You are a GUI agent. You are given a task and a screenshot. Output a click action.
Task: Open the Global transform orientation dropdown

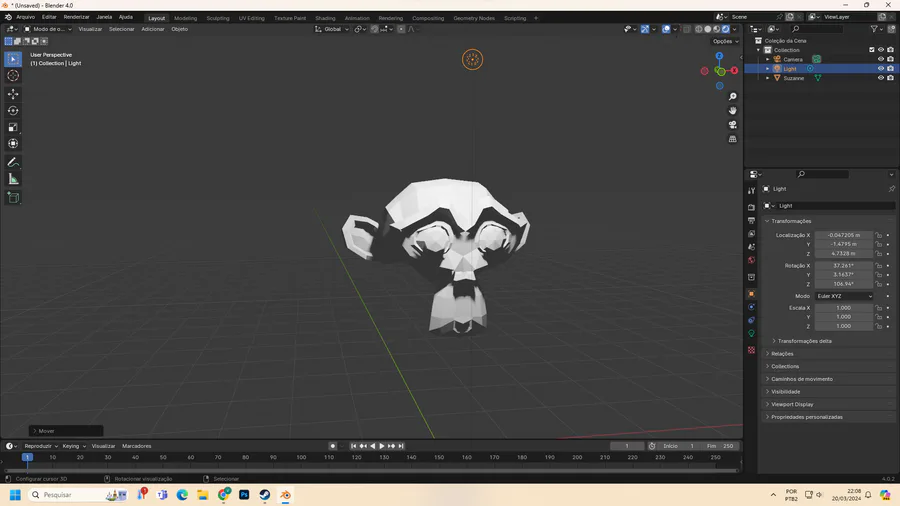point(332,29)
